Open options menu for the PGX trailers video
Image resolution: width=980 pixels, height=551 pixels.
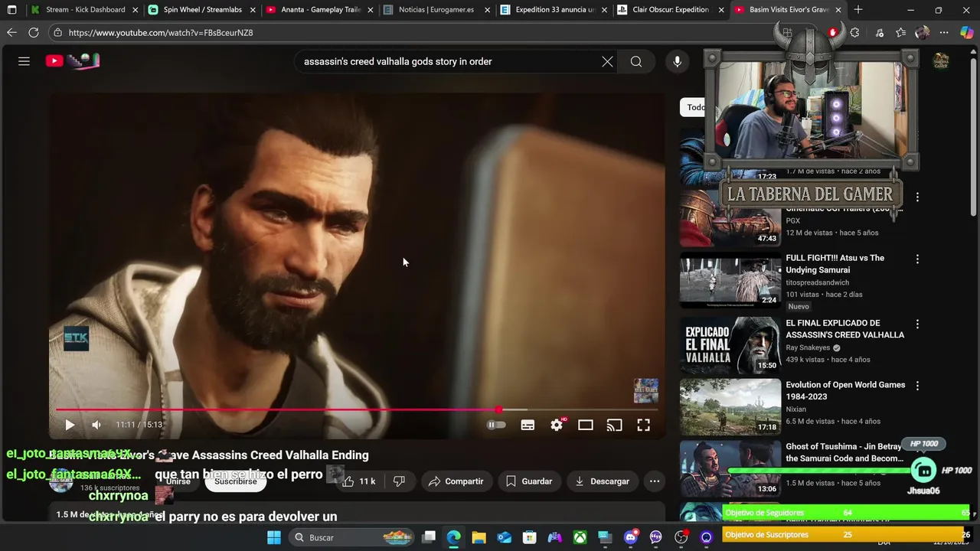pyautogui.click(x=917, y=197)
